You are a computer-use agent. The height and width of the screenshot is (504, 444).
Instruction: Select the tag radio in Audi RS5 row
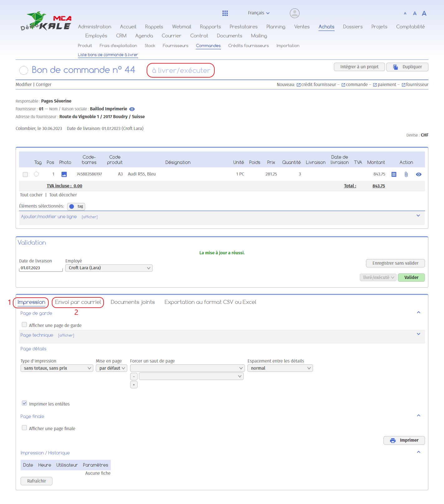point(37,174)
